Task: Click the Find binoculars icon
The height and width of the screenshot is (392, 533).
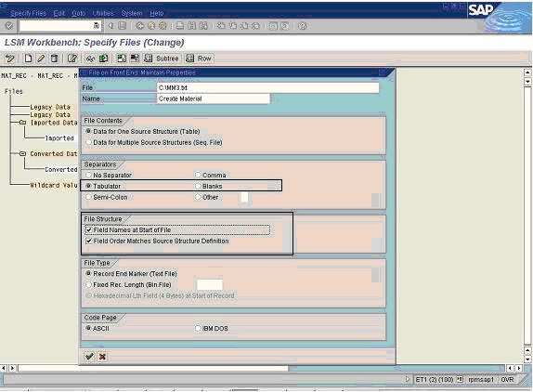Action: [x=191, y=25]
